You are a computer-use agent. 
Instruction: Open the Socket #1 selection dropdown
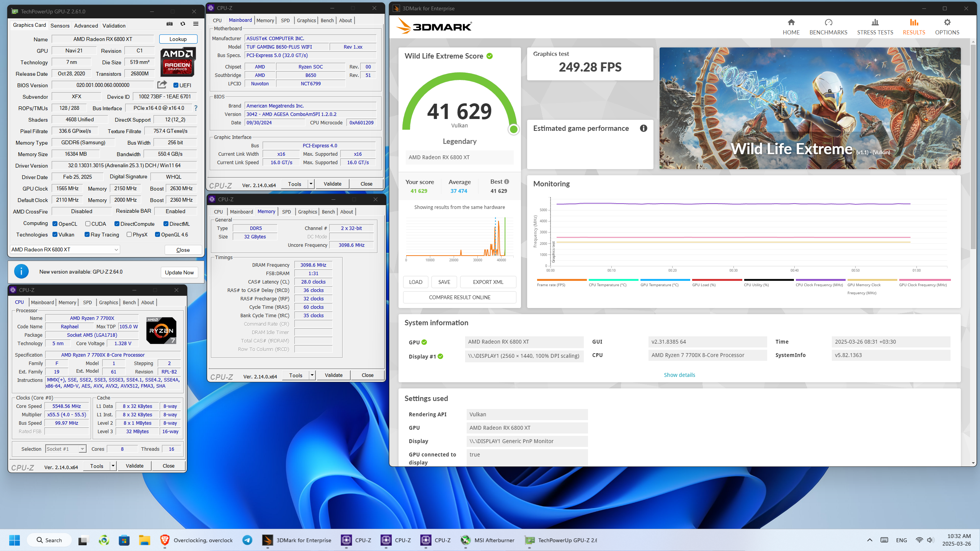[x=66, y=449]
